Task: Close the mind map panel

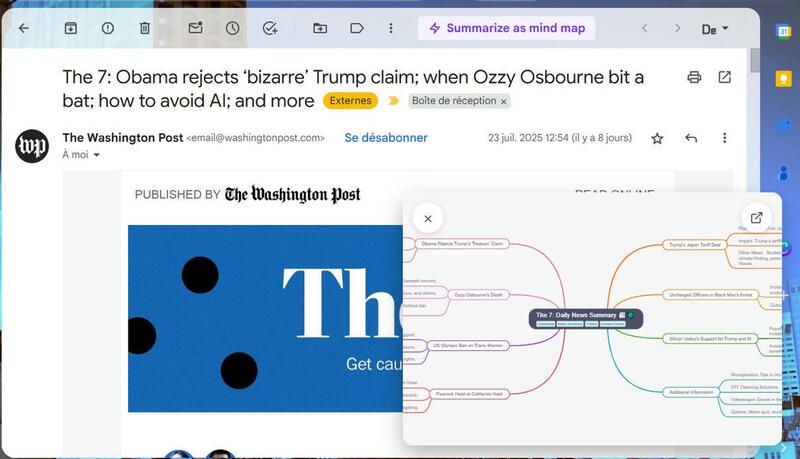Action: [x=428, y=218]
